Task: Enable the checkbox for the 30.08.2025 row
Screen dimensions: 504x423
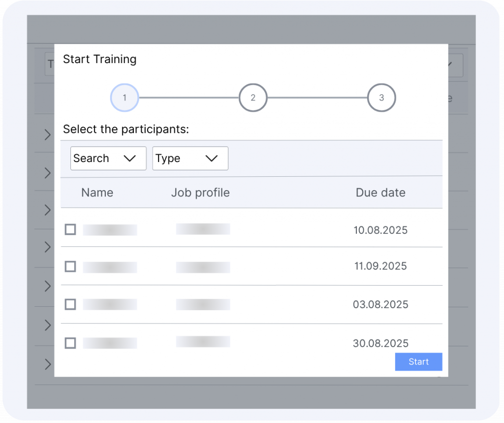Action: click(70, 343)
